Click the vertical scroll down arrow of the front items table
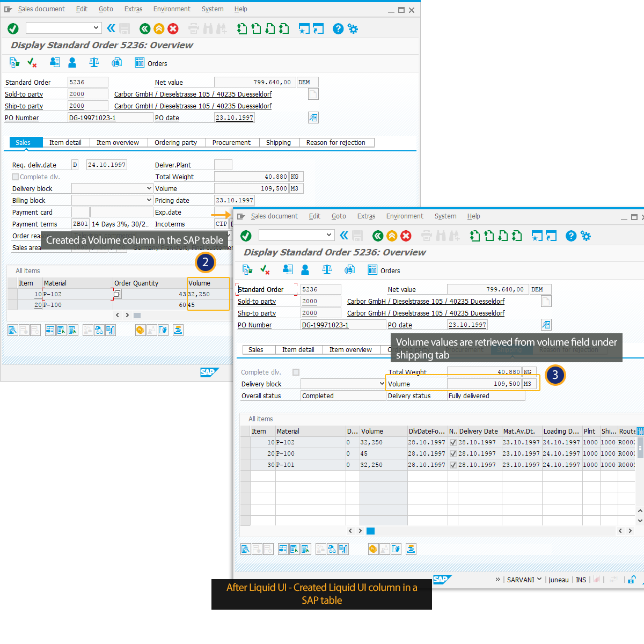The width and height of the screenshot is (644, 644). [x=640, y=521]
